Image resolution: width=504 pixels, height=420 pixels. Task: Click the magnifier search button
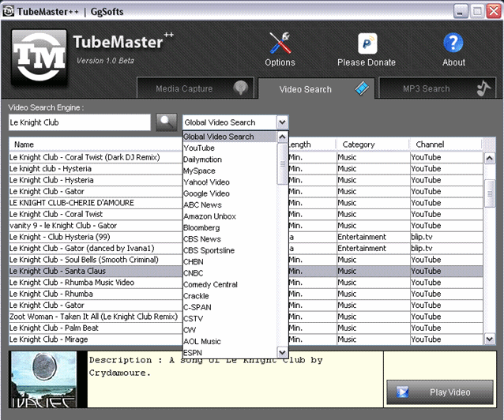[166, 122]
